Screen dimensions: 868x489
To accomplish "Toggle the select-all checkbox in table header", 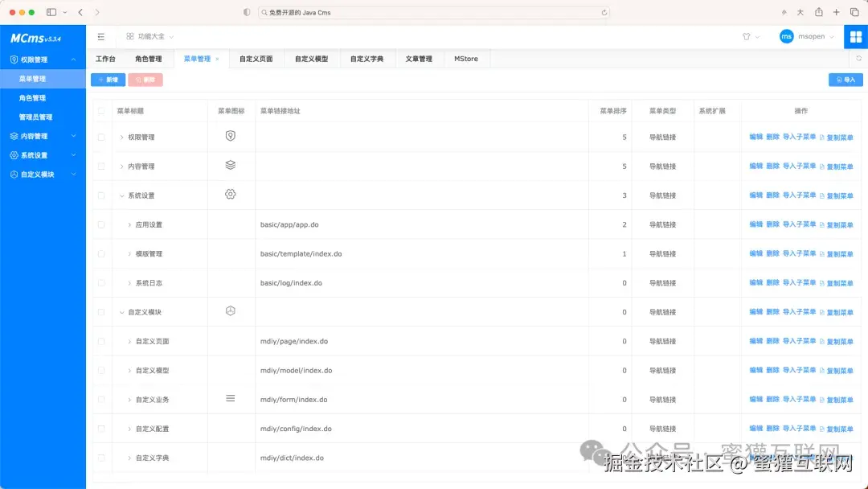I will pyautogui.click(x=101, y=111).
